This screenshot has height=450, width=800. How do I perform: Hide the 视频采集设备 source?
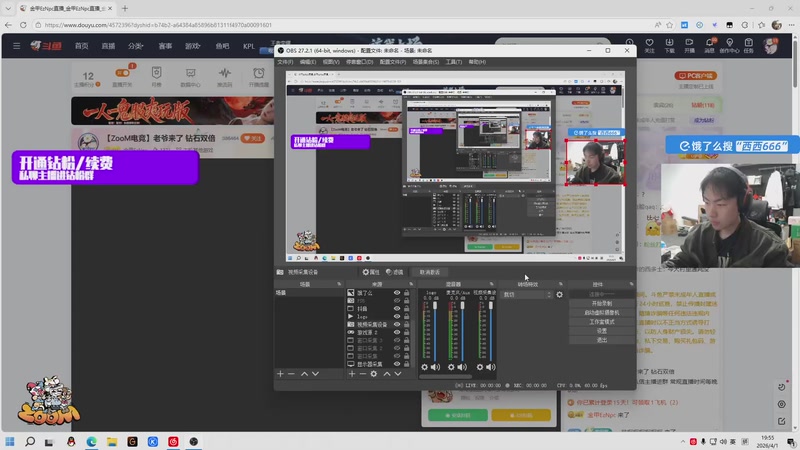pos(397,324)
